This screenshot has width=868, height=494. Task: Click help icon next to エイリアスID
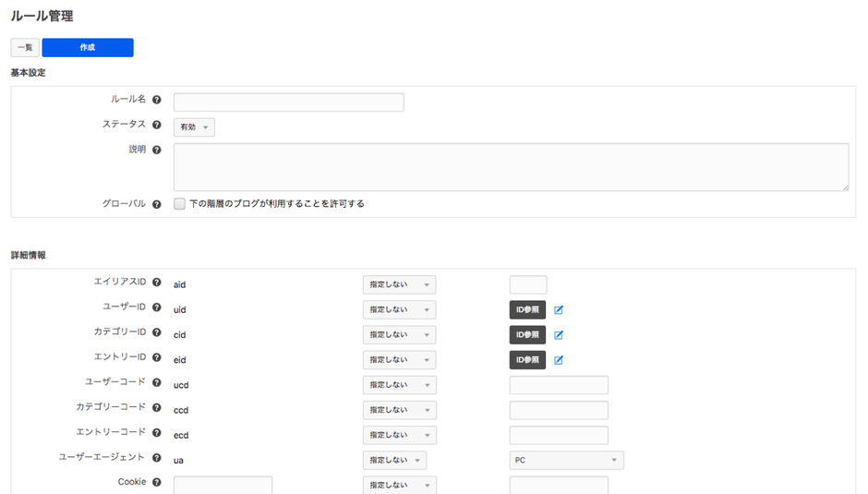[x=156, y=283]
